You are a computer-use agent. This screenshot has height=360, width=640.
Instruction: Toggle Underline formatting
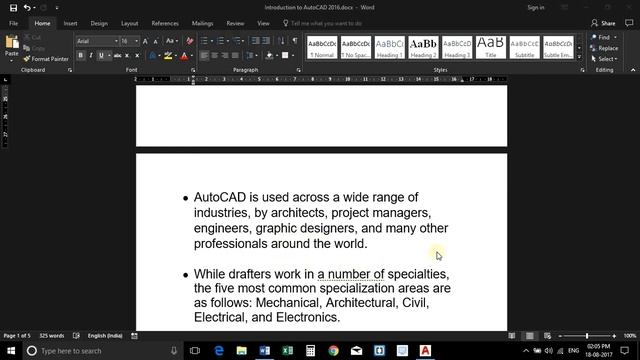[x=101, y=56]
